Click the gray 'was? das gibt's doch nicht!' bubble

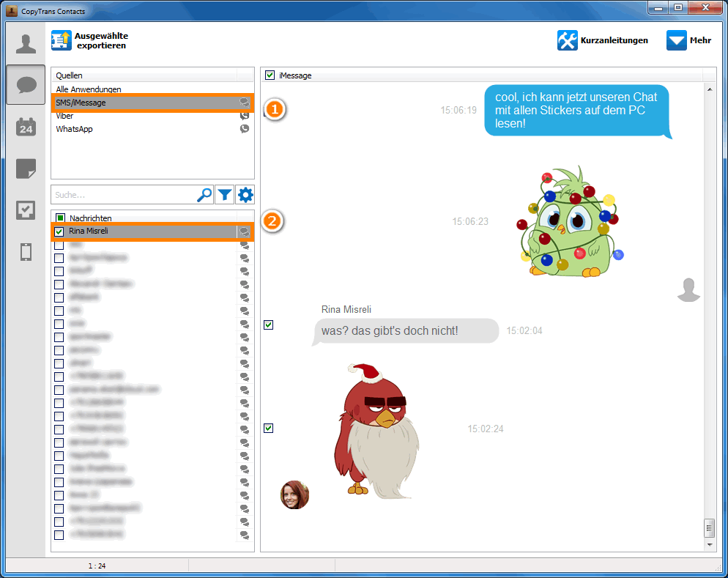406,331
